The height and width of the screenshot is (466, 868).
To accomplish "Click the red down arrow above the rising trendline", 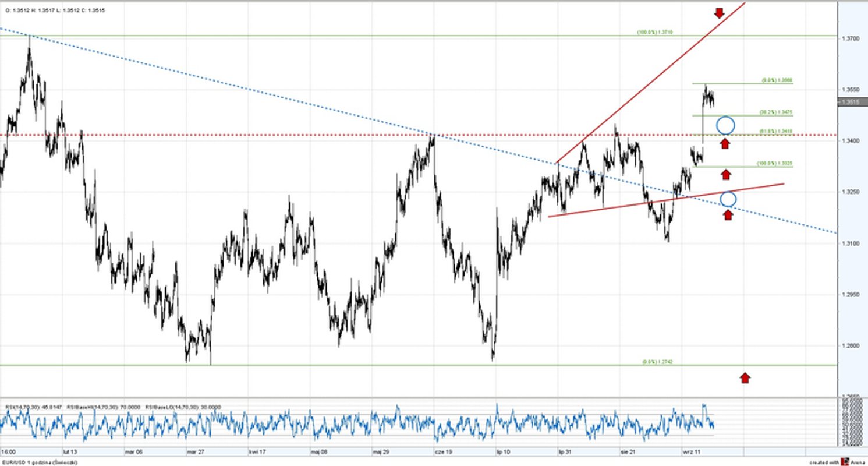I will pyautogui.click(x=720, y=13).
